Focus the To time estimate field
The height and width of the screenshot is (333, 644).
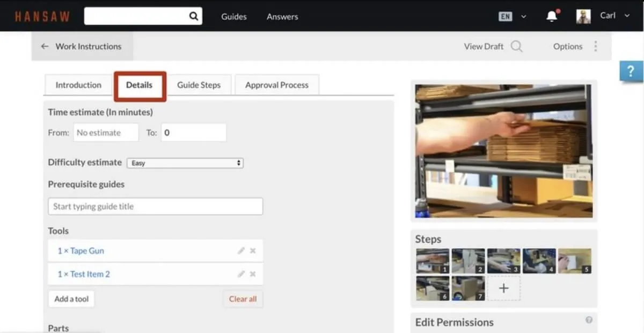point(193,133)
